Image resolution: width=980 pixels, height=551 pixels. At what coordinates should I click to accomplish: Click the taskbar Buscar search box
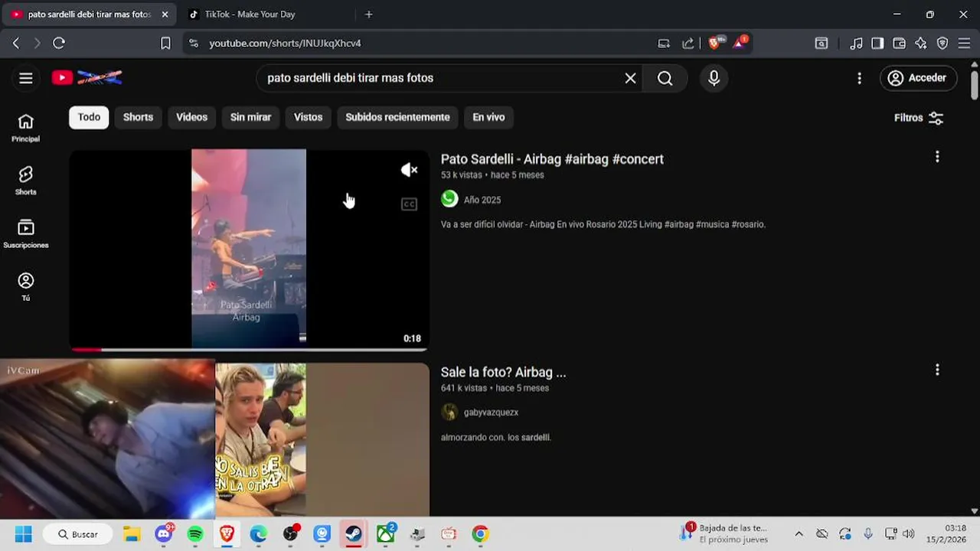tap(77, 533)
